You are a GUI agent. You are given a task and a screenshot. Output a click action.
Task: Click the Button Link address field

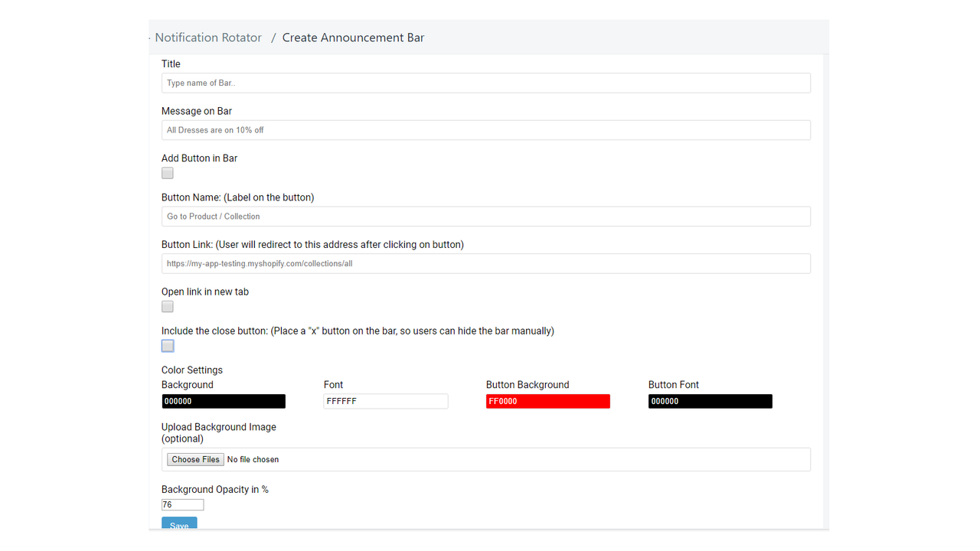click(x=486, y=262)
